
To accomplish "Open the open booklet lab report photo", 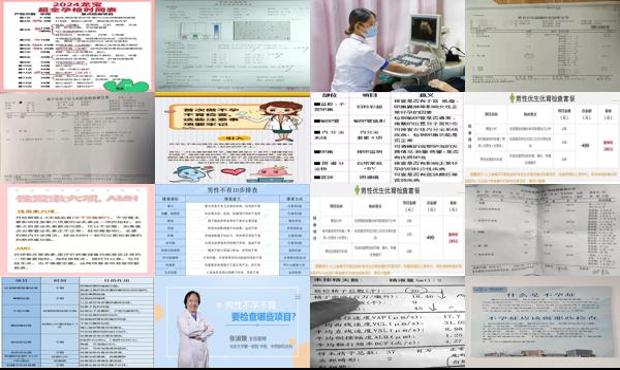I will [x=542, y=230].
